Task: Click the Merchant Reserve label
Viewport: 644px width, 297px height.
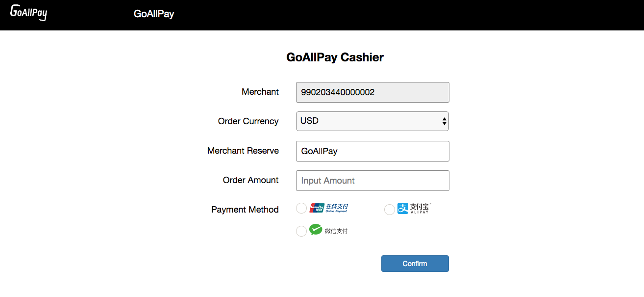Action: point(243,151)
